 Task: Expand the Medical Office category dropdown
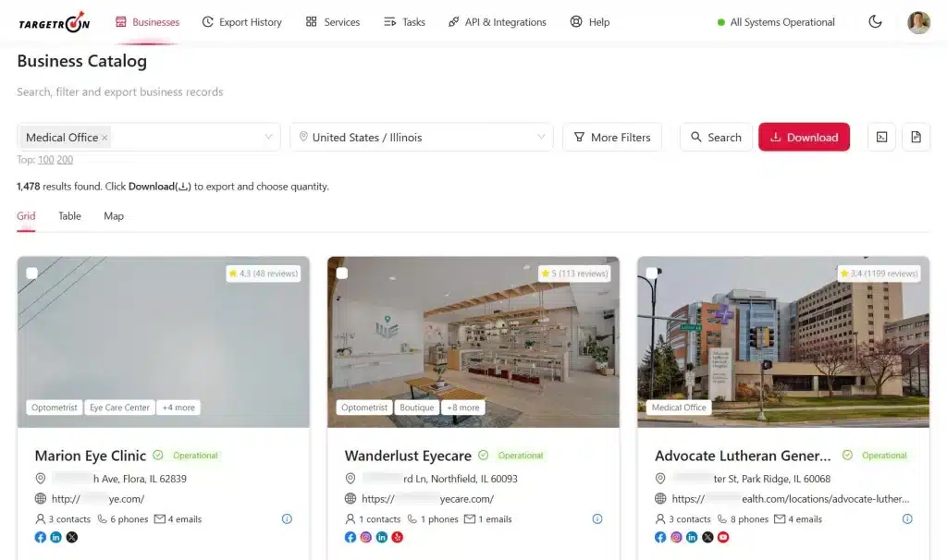[268, 137]
